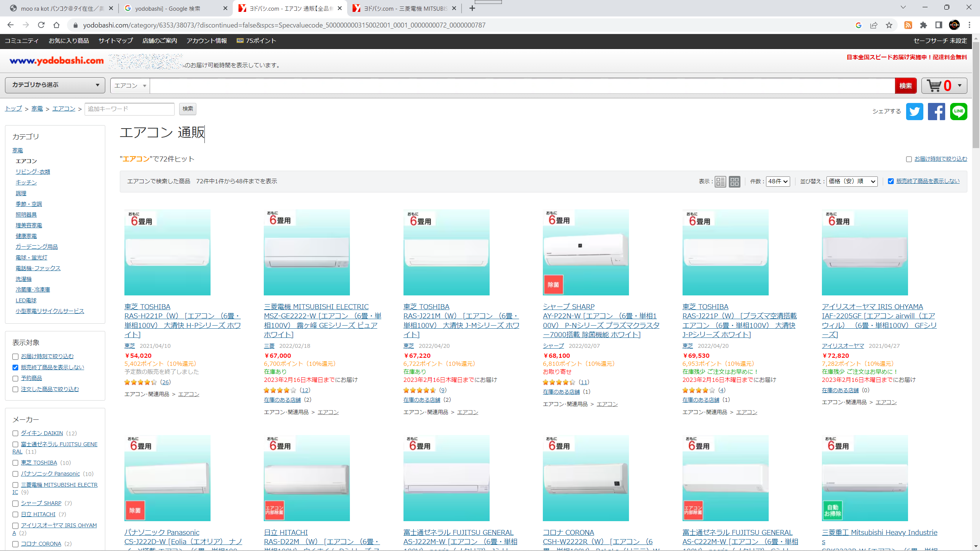
Task: Open リビング・衣類 category link
Action: point(33,172)
